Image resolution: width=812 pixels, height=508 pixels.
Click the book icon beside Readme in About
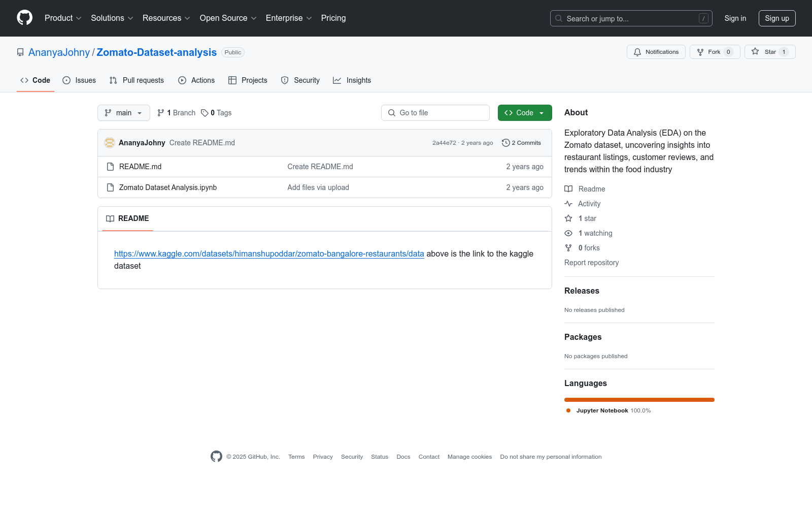[568, 189]
